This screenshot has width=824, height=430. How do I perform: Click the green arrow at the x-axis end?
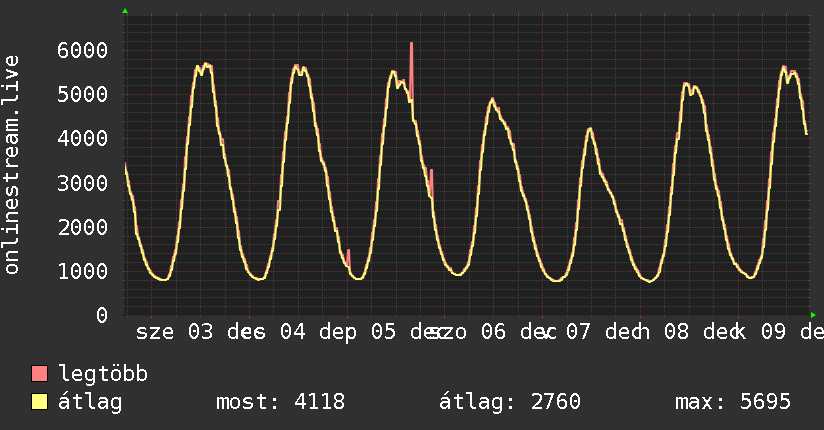coord(813,315)
